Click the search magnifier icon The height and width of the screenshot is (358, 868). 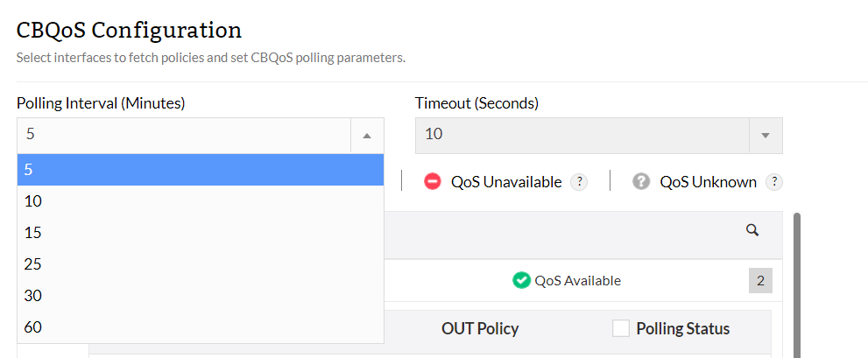(752, 230)
